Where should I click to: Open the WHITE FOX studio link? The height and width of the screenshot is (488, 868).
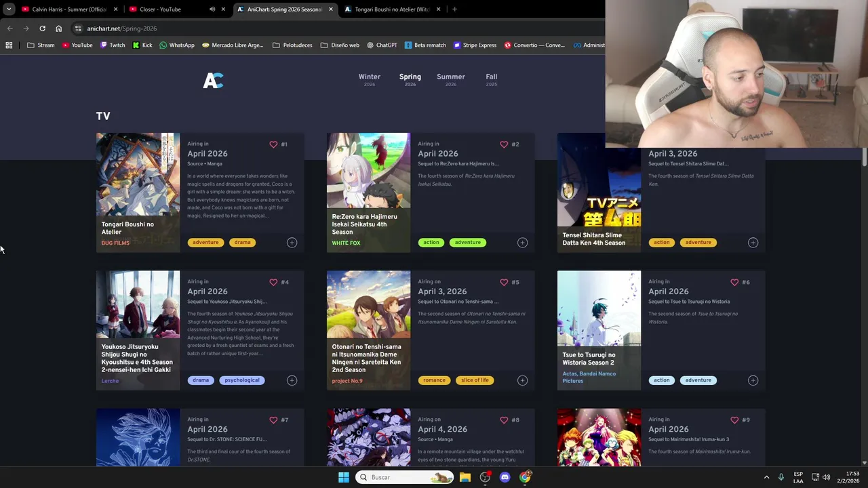coord(346,243)
